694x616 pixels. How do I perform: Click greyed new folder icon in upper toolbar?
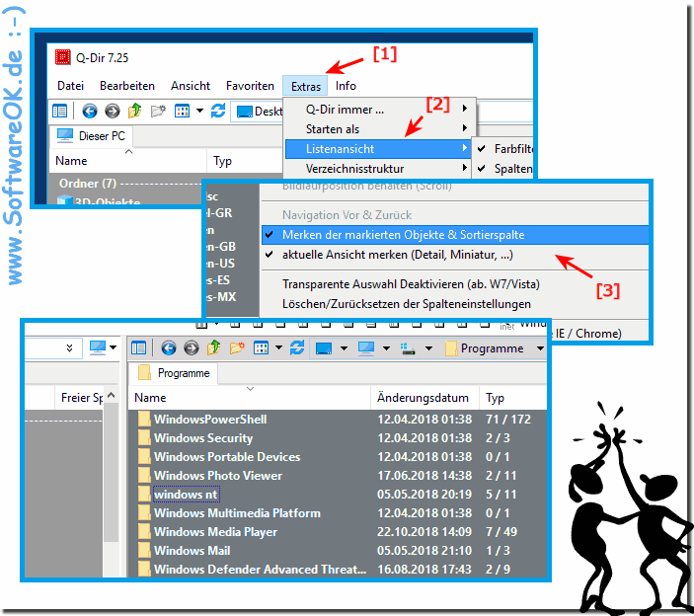click(x=158, y=111)
